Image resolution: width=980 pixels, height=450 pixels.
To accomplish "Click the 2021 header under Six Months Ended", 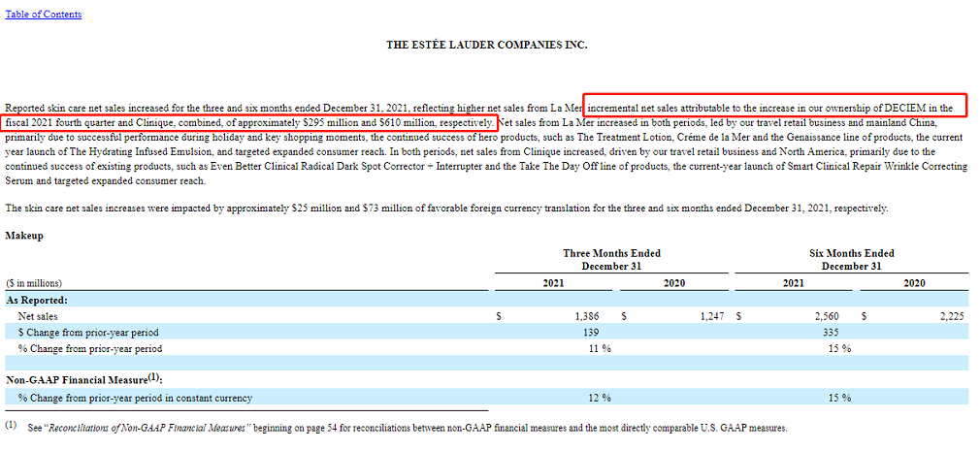I will point(794,283).
